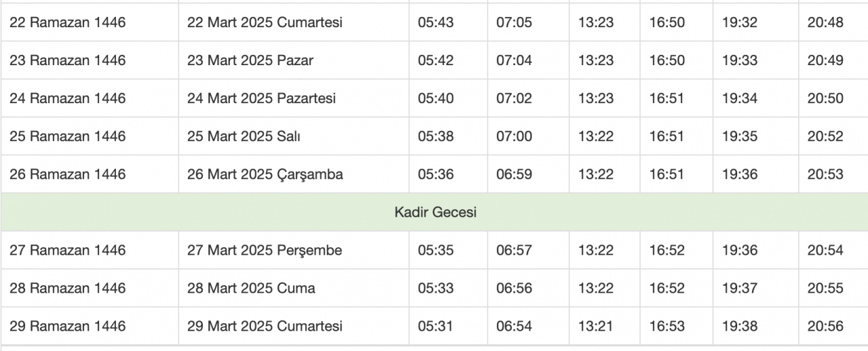The width and height of the screenshot is (868, 351).
Task: Select 26 Mart 2025 Çarşamba date
Action: [x=264, y=174]
